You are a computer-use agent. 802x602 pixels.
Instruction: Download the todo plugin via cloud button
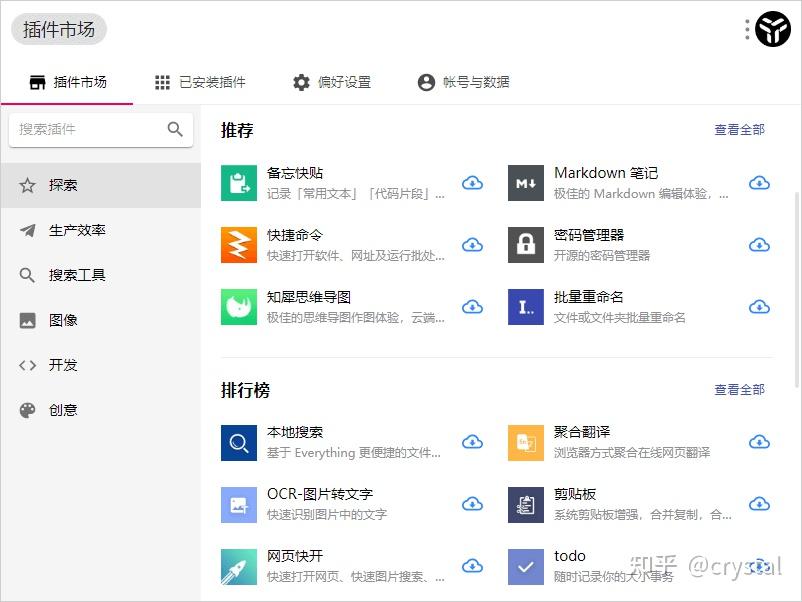click(x=759, y=567)
